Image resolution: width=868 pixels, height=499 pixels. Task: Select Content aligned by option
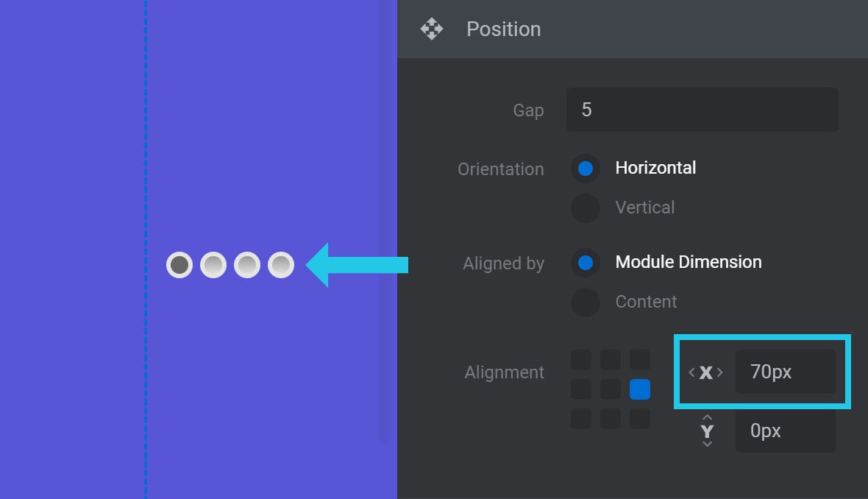[x=586, y=302]
